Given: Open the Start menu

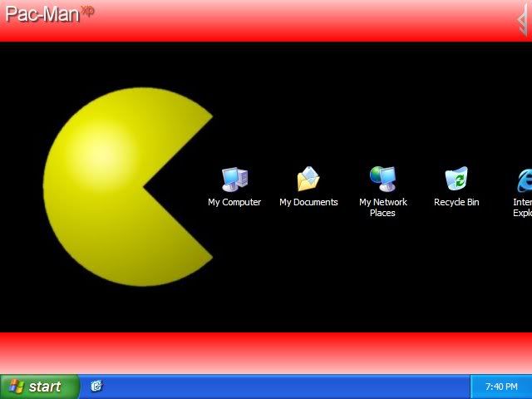Looking at the screenshot, I should (x=40, y=387).
